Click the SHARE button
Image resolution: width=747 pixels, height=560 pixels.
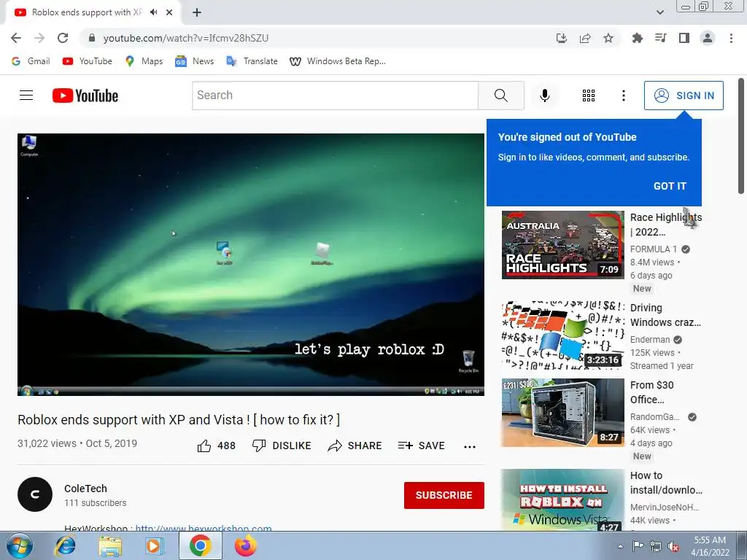point(355,446)
